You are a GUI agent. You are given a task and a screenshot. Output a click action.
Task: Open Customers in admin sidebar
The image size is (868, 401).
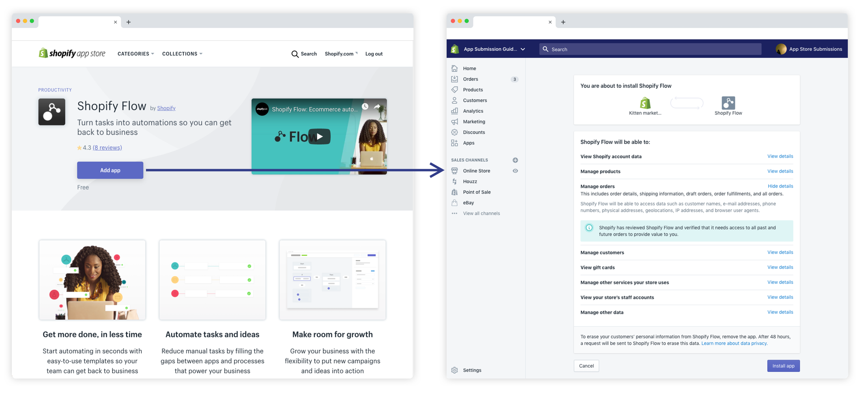(475, 100)
